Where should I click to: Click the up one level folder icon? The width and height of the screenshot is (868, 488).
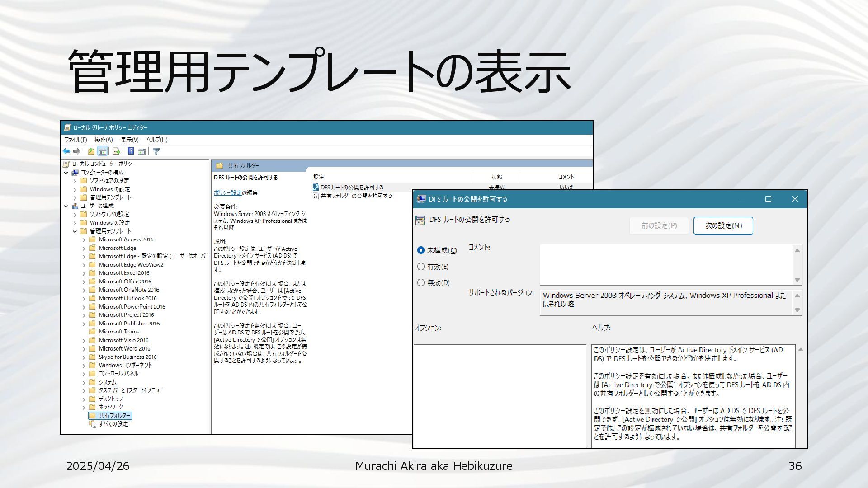point(91,151)
